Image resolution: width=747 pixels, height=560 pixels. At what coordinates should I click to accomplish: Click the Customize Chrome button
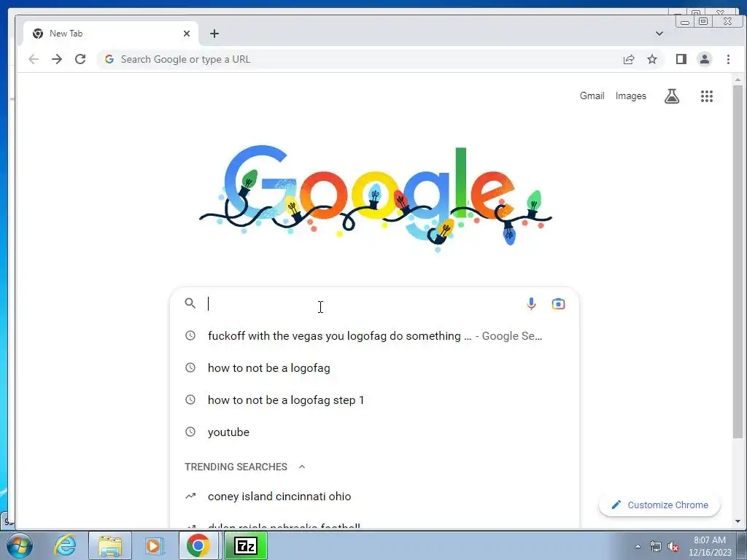click(659, 505)
